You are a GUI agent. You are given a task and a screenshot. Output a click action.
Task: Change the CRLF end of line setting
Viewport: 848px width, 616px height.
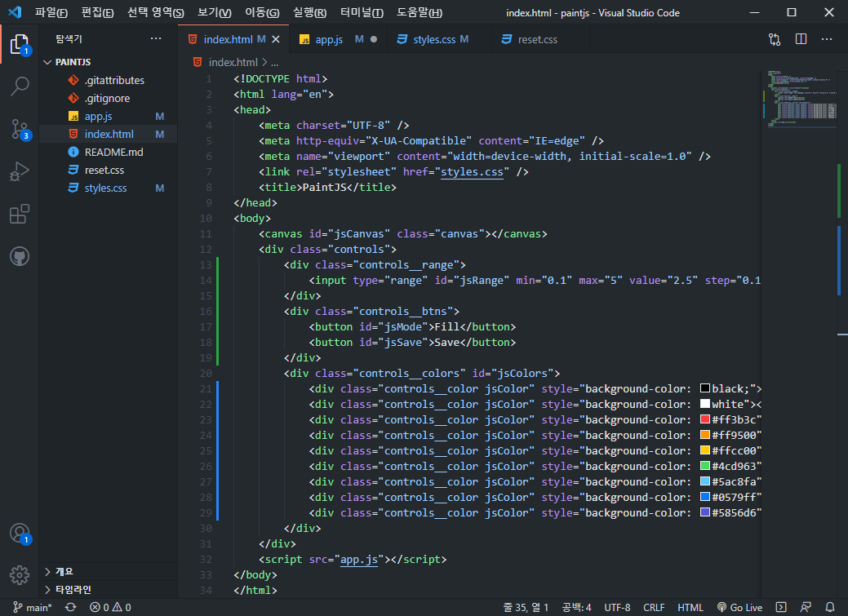coord(654,607)
